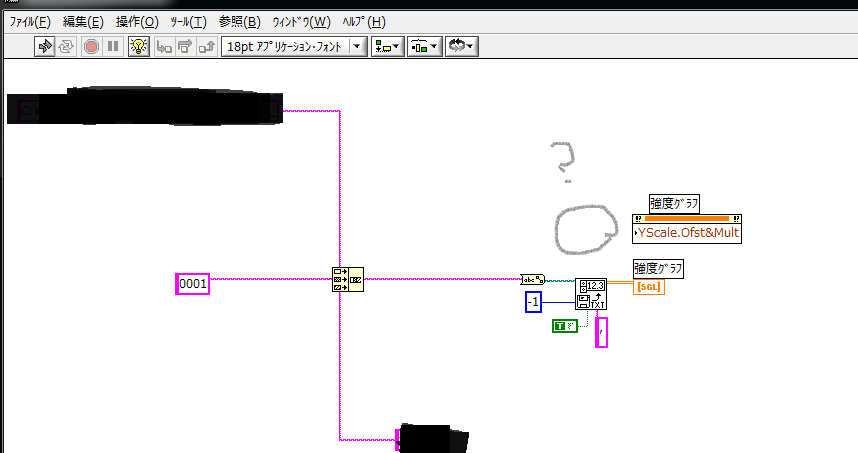
Task: Select the Read From Spreadsheet File node
Action: [x=591, y=294]
